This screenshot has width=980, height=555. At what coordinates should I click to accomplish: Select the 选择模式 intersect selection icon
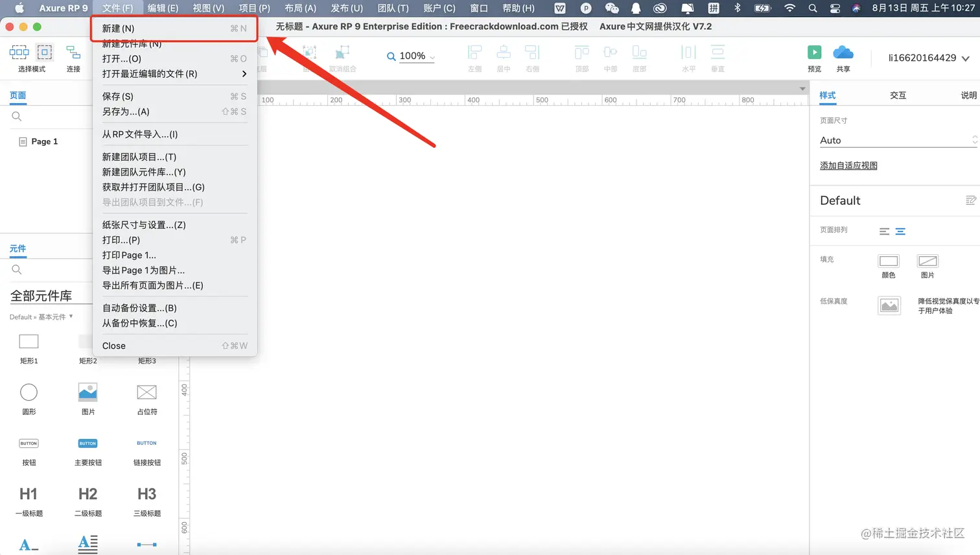(19, 52)
